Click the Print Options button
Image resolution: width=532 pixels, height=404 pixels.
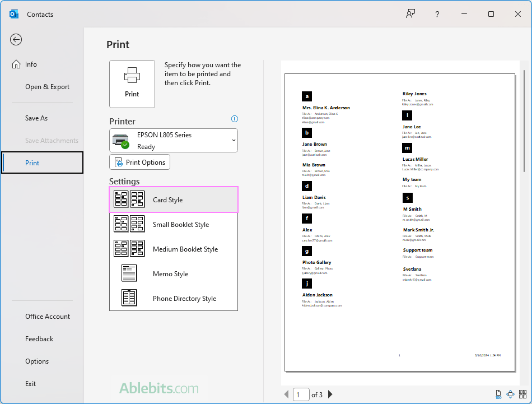point(139,162)
